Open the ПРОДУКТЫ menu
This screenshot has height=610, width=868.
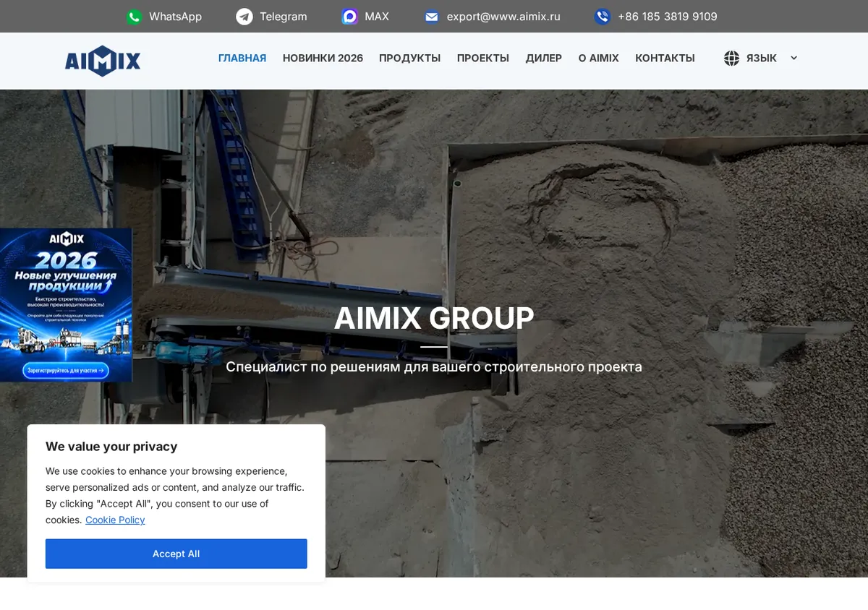(409, 58)
